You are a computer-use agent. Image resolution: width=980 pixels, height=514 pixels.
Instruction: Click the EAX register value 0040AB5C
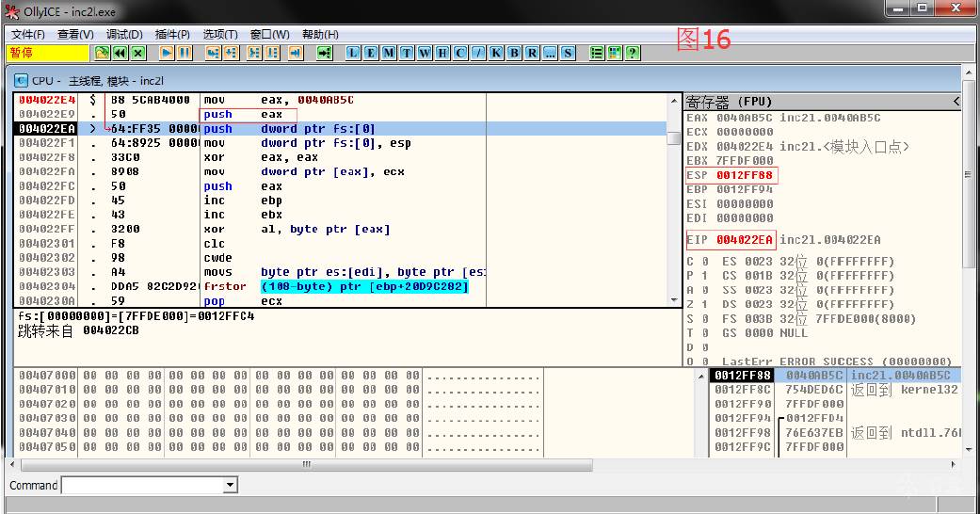pos(744,118)
